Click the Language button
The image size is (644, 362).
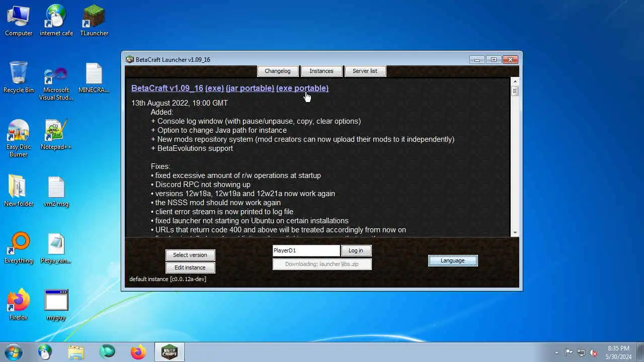click(x=453, y=260)
